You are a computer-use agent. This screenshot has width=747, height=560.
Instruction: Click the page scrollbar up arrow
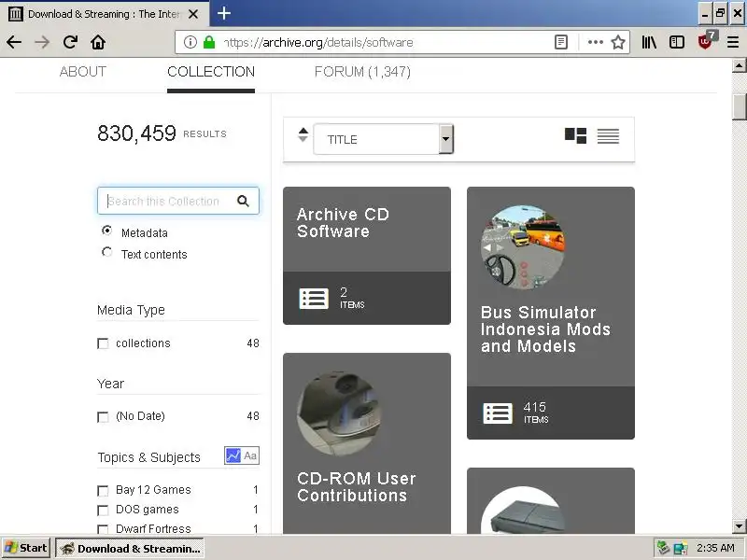click(739, 65)
